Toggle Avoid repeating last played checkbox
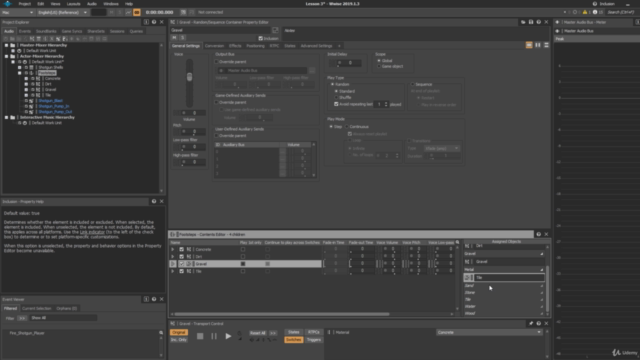Screen dimensions: 640x360 pos(336,104)
